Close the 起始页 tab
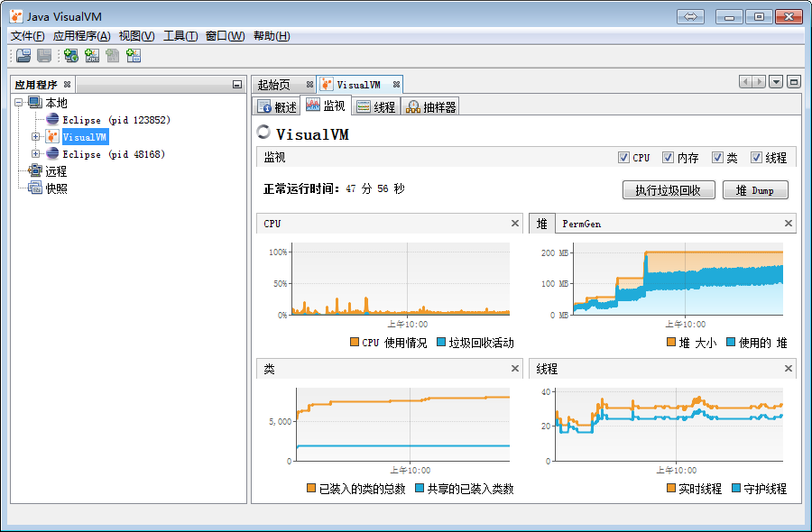 click(x=309, y=85)
